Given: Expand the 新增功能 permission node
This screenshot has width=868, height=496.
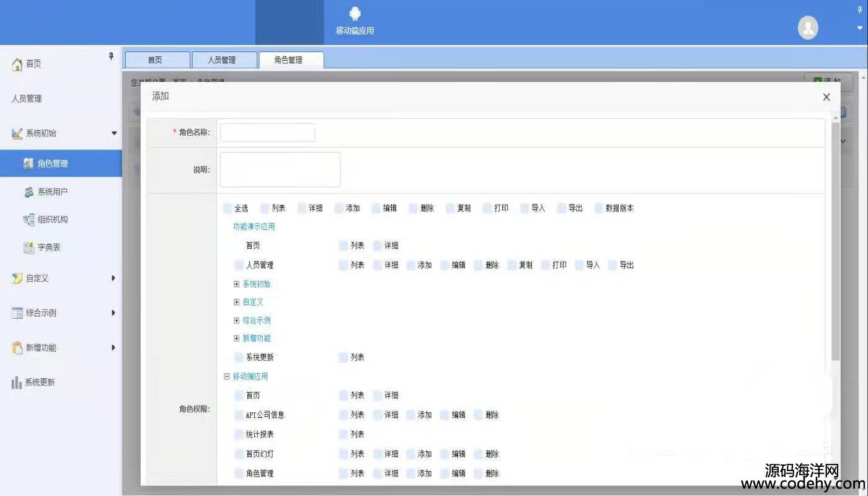Looking at the screenshot, I should (236, 339).
